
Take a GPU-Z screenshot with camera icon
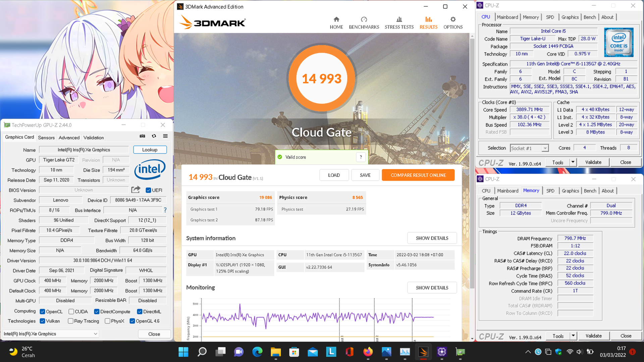[x=143, y=136]
